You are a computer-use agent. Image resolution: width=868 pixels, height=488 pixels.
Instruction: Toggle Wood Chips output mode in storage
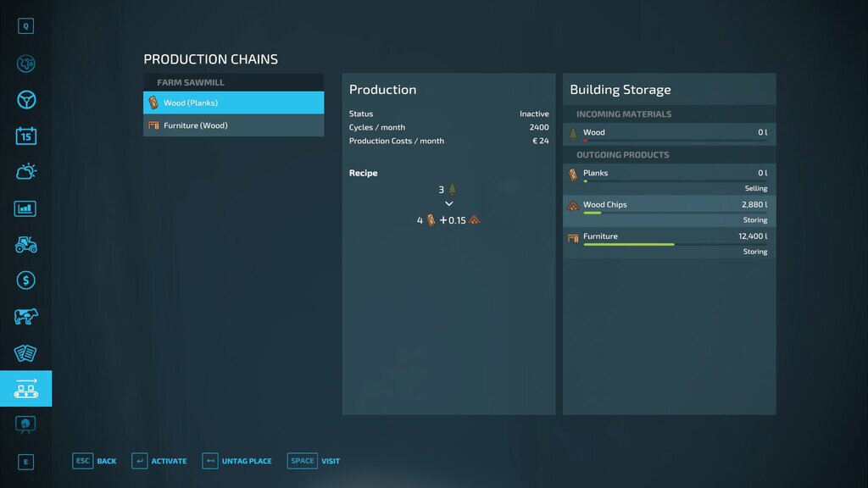coord(669,212)
